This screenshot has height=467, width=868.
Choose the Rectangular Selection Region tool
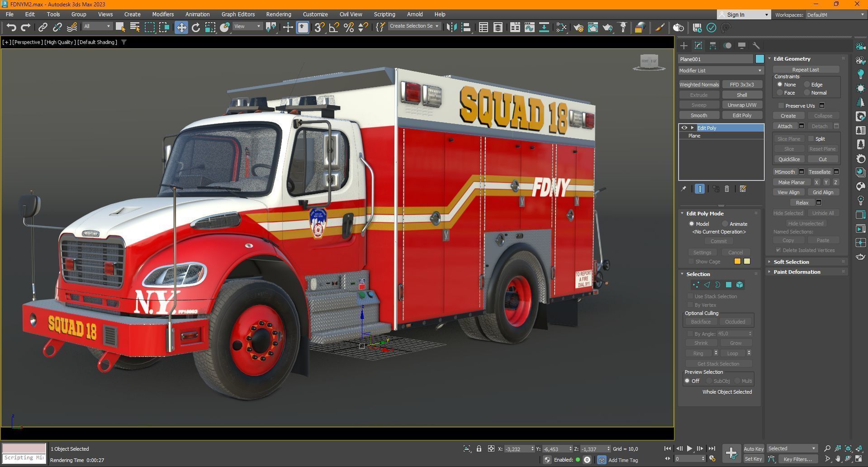tap(149, 27)
